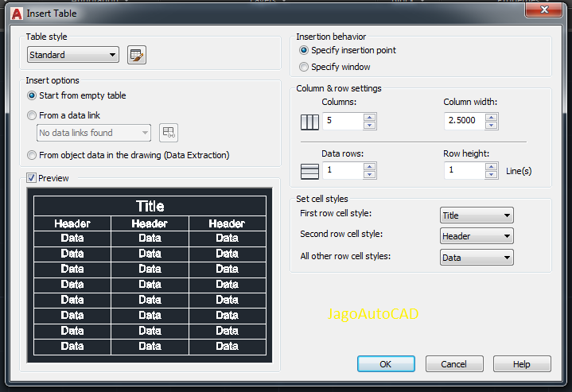572x392 pixels.
Task: Select From a data link option
Action: [64, 115]
